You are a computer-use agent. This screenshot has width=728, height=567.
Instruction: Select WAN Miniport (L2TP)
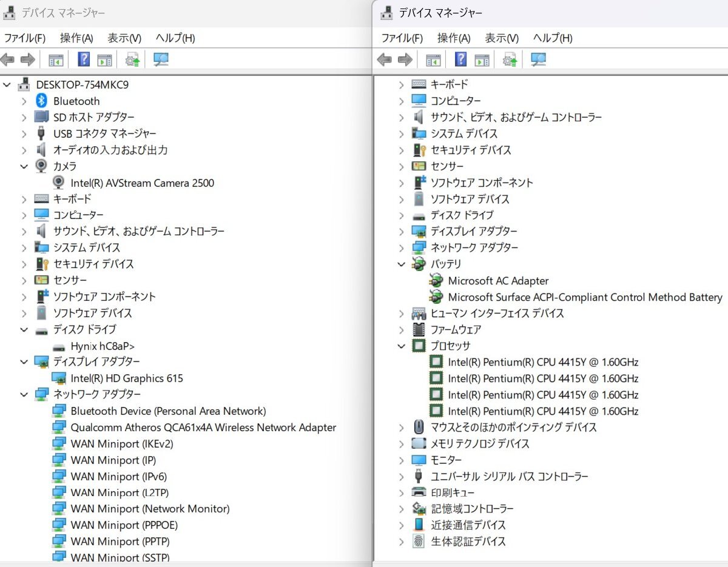pos(120,492)
